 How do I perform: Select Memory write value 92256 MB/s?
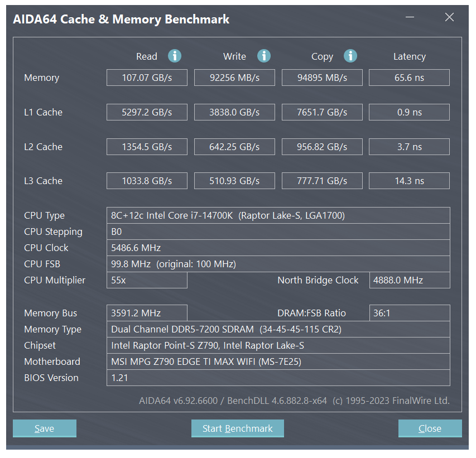tap(235, 78)
